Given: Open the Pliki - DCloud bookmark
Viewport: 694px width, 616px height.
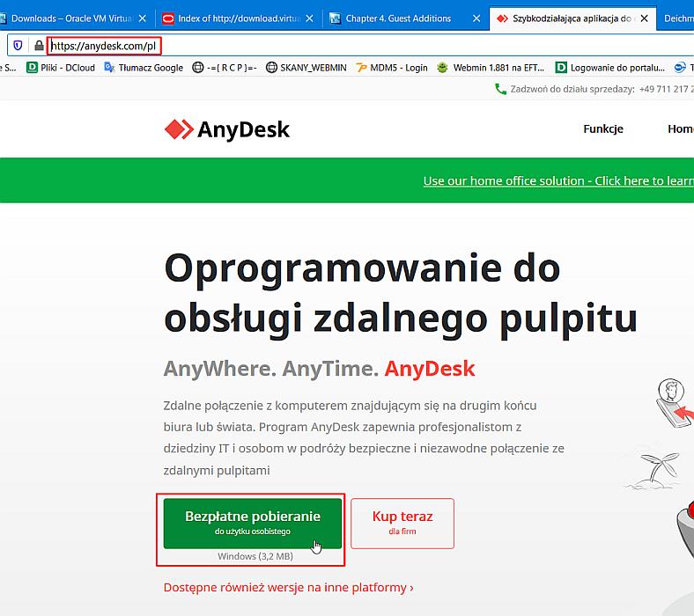Looking at the screenshot, I should (60, 67).
